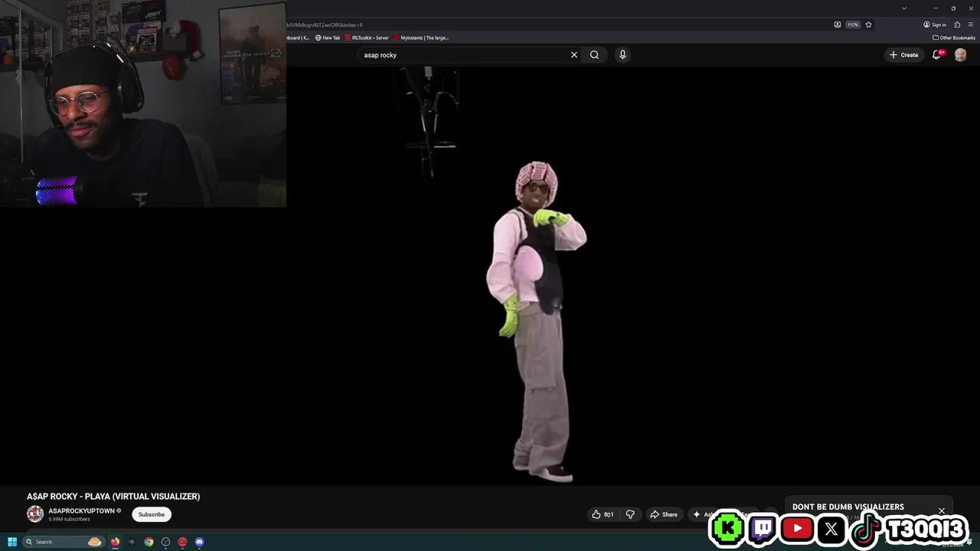980x551 pixels.
Task: Expand the browser tab list chevron
Action: 904,8
